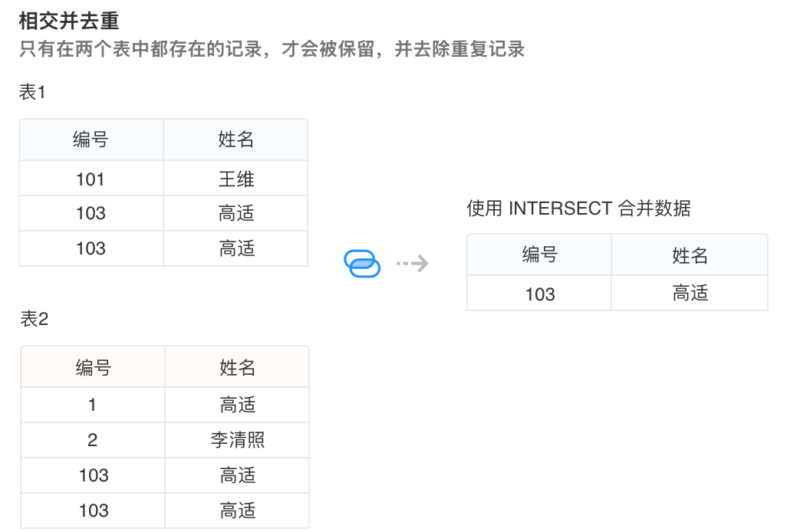Click the 编号 header in 表1
Image resolution: width=787 pixels, height=532 pixels.
[x=91, y=140]
